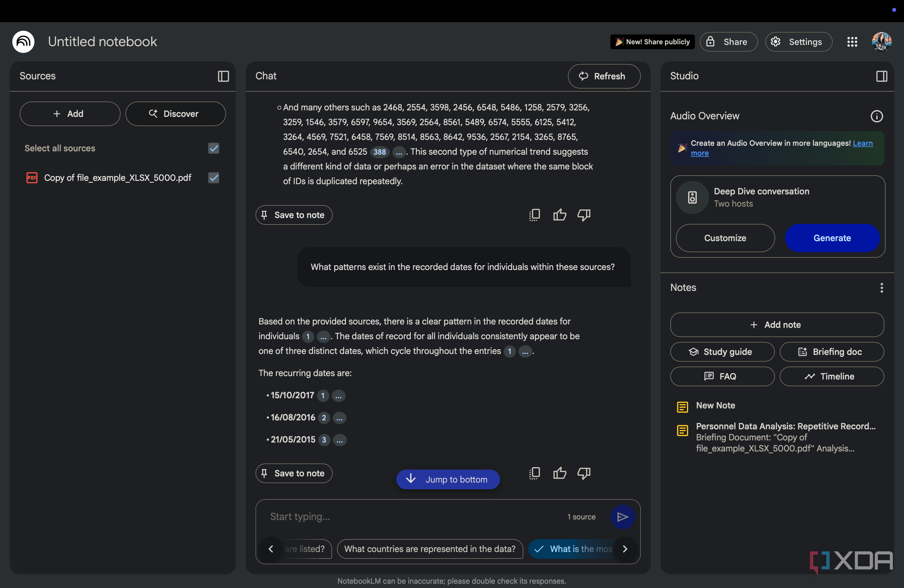Open the user account avatar

(x=882, y=42)
